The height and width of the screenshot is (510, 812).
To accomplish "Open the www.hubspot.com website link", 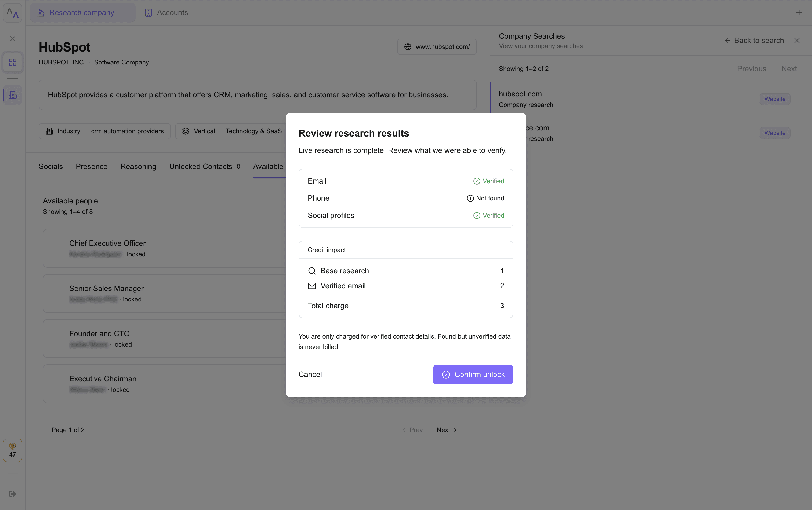I will (x=437, y=47).
